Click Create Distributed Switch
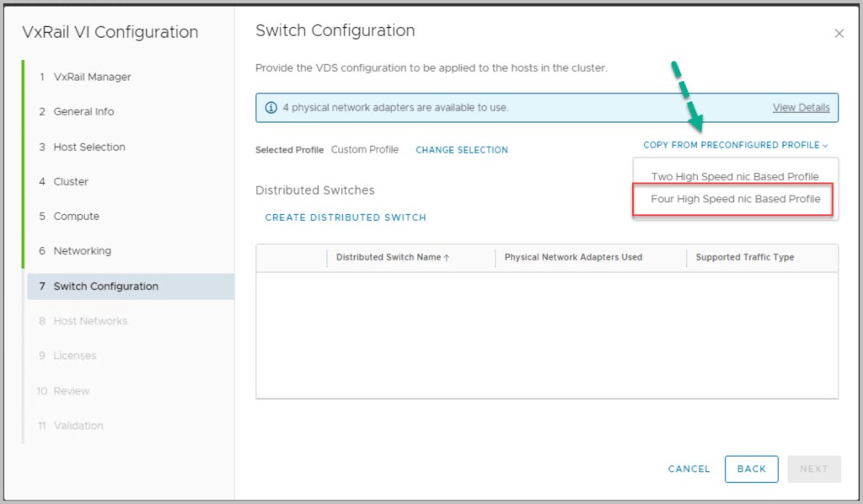 point(346,217)
